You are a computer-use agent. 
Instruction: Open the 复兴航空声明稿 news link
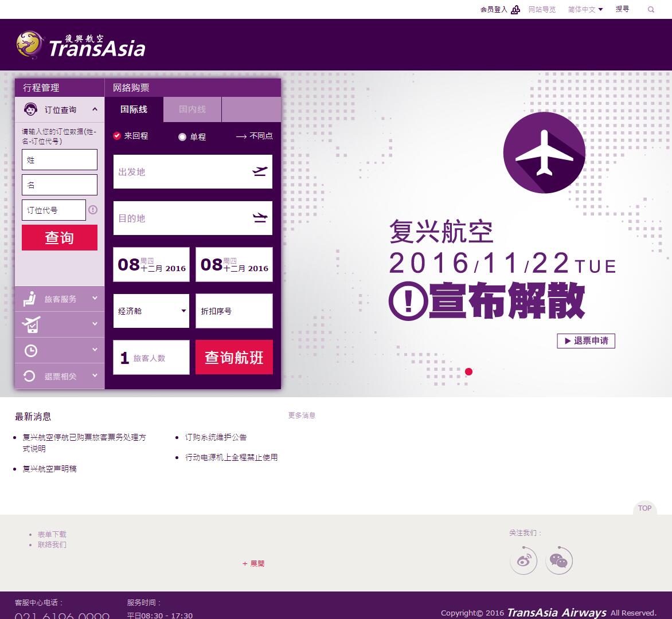50,469
